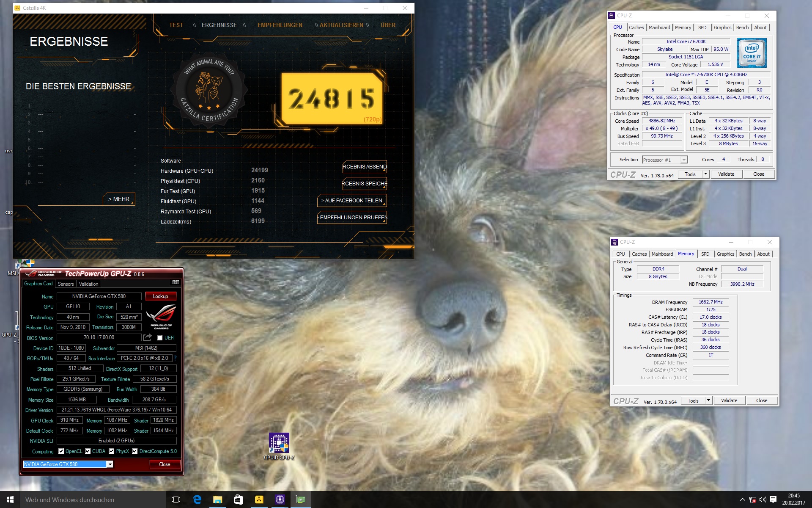Click the ERGEBNIS SPEICHERN button

[x=365, y=184]
